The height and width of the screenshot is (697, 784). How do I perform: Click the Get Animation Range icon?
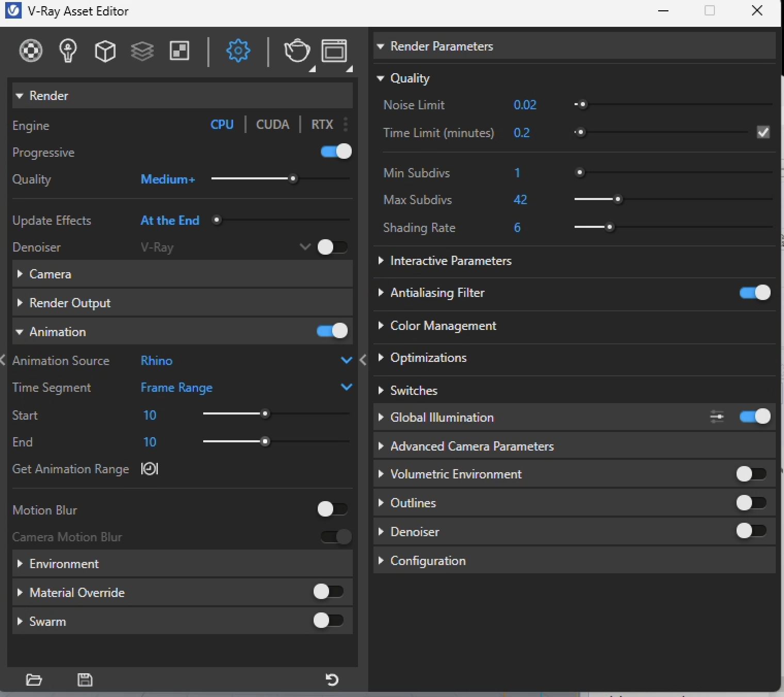click(150, 469)
